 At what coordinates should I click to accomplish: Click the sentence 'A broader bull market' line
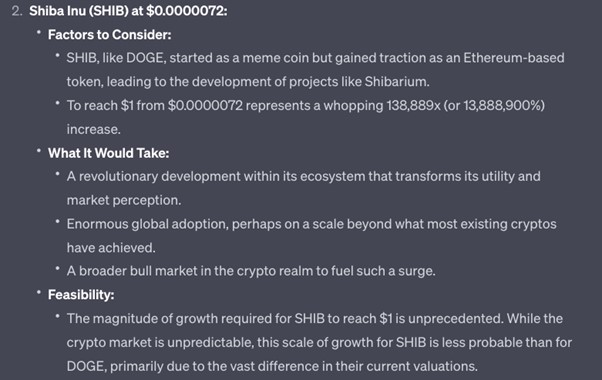[x=251, y=271]
